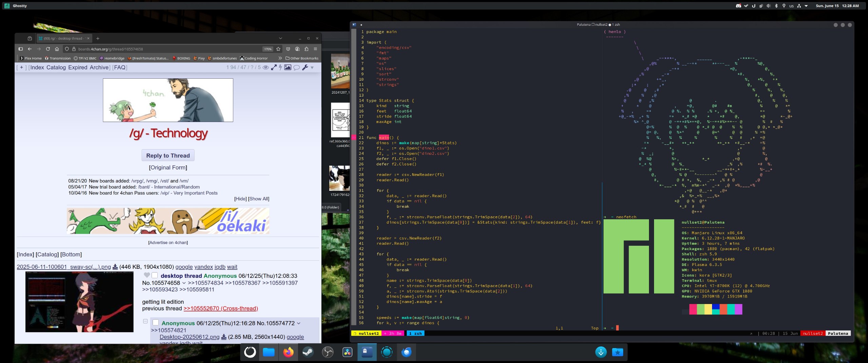This screenshot has width=868, height=363.
Task: Click the [Original Form] link
Action: coord(168,167)
